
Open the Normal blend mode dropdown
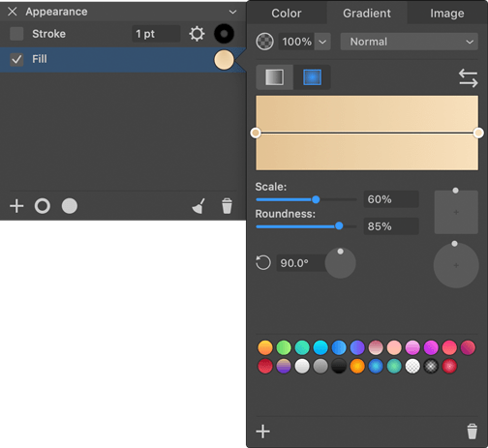[x=409, y=42]
